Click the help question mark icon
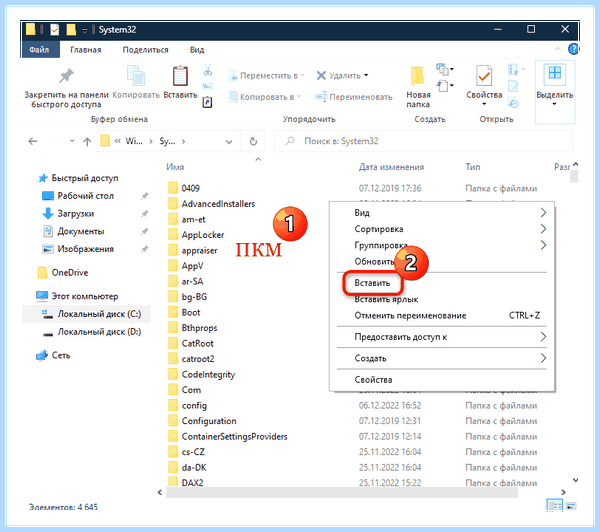600x532 pixels. point(573,49)
